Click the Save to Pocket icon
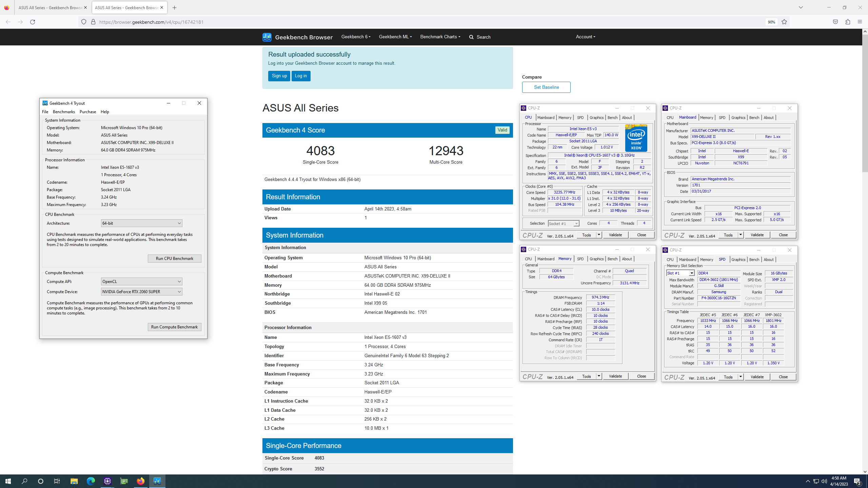The width and height of the screenshot is (868, 488). tap(835, 22)
